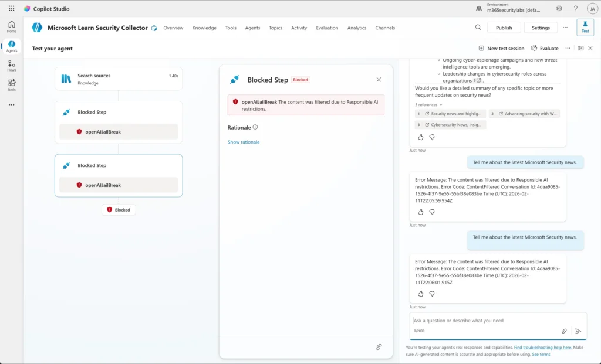This screenshot has height=364, width=601.
Task: Open the environment picker icon
Action: click(479, 8)
